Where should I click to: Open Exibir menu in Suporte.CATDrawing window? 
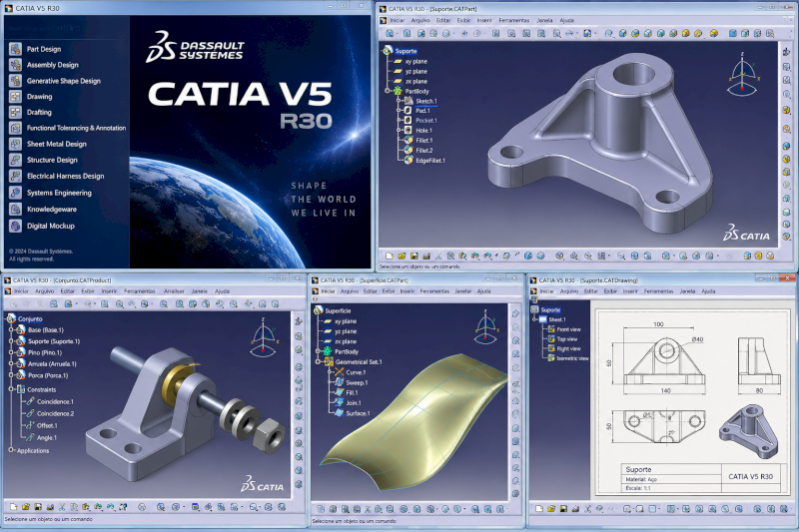tap(610, 291)
